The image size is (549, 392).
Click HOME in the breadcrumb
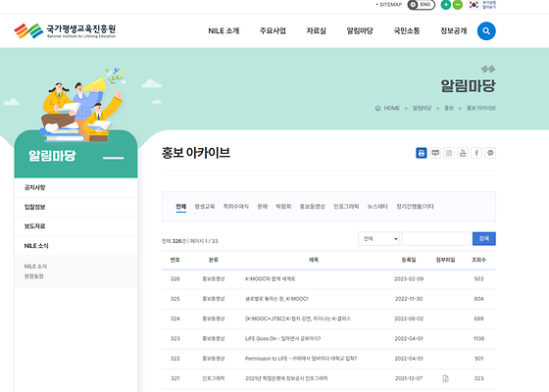click(x=392, y=108)
